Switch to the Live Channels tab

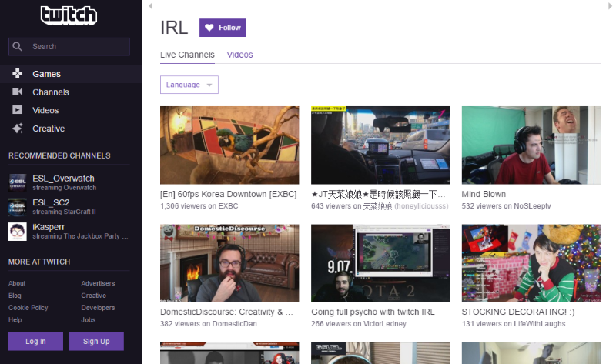(x=187, y=55)
